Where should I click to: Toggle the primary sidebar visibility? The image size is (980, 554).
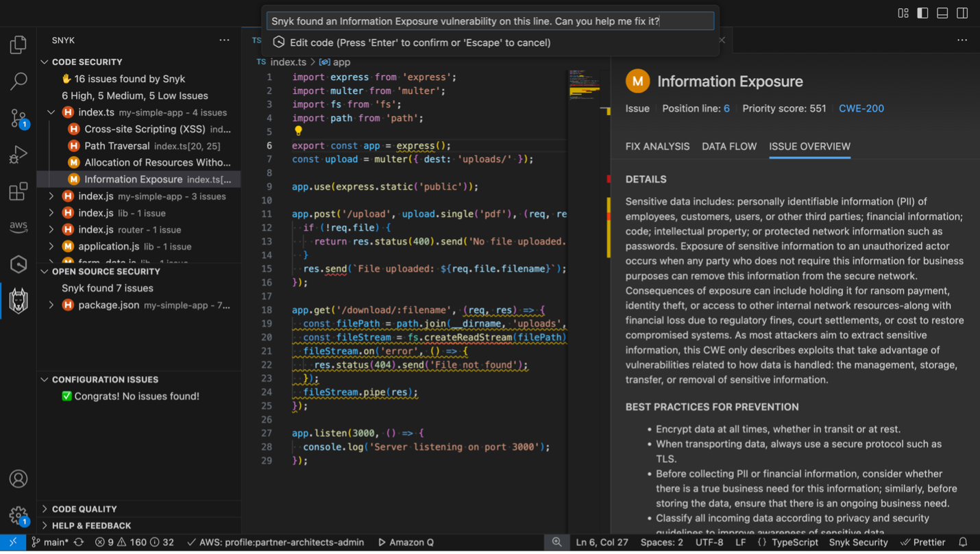922,12
